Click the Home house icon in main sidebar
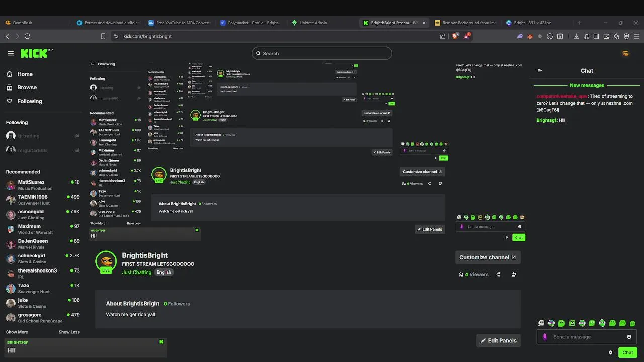Viewport: 644px width, 362px height. click(10, 74)
